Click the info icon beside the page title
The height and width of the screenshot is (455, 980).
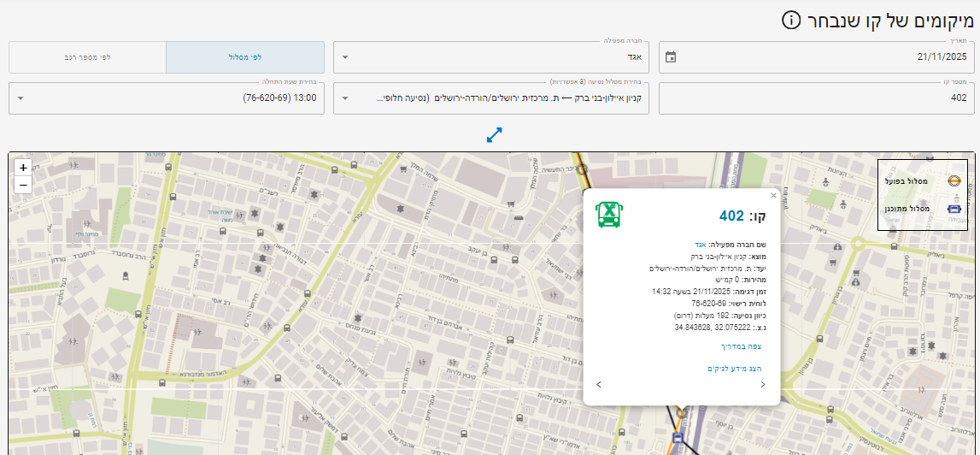pyautogui.click(x=791, y=20)
